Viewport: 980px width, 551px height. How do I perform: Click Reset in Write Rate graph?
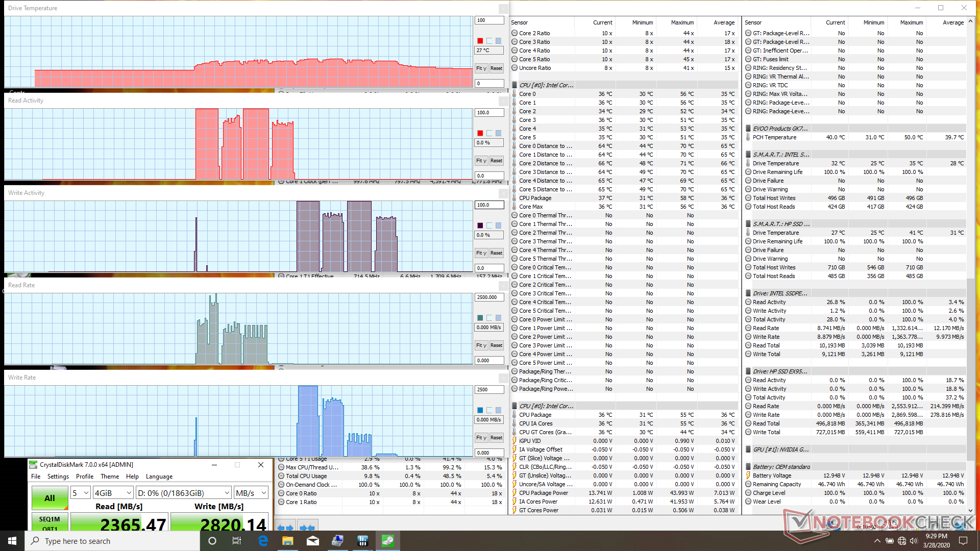pyautogui.click(x=496, y=438)
